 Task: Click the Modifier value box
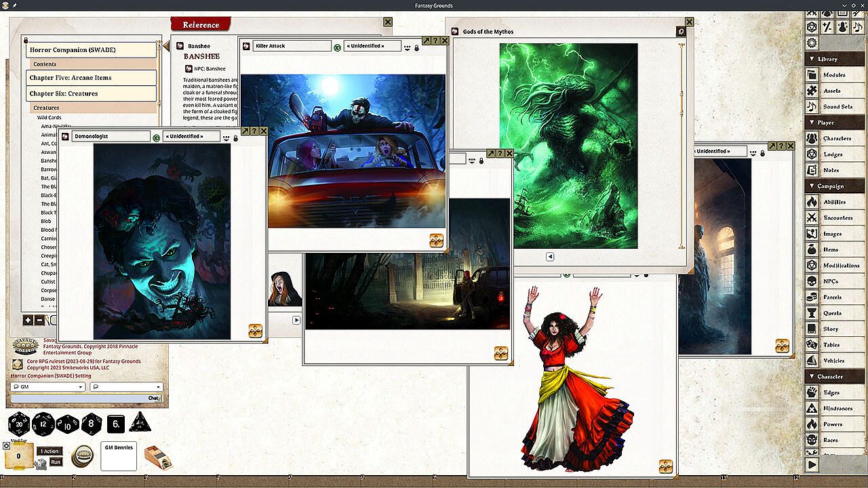(x=18, y=456)
